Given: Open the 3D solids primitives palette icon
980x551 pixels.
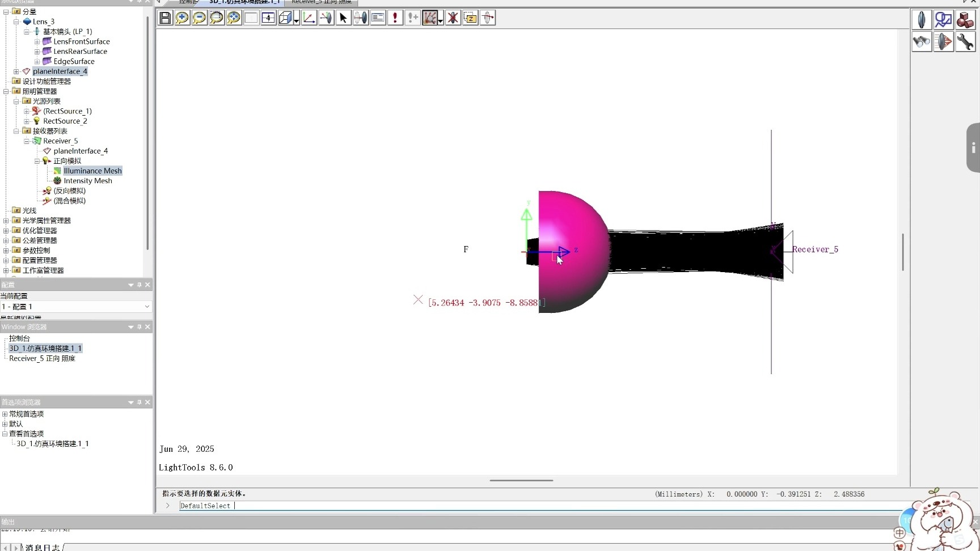Looking at the screenshot, I should click(x=965, y=20).
